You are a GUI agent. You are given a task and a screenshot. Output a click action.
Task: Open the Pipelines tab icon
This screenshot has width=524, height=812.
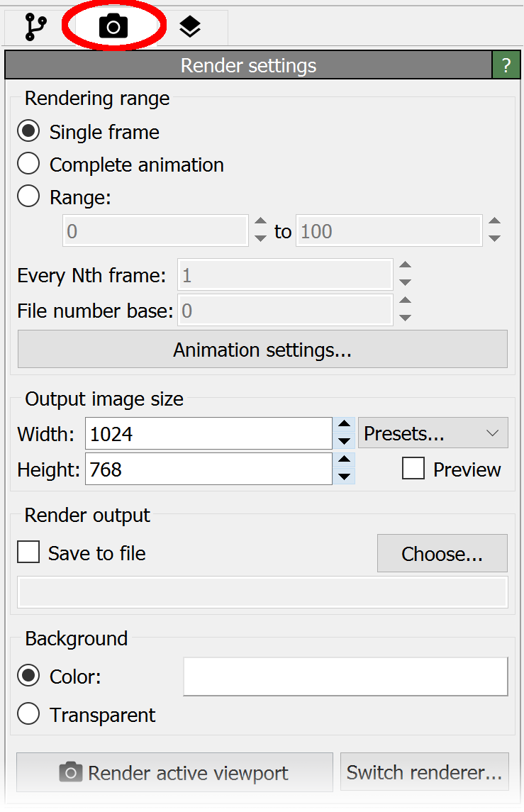35,27
